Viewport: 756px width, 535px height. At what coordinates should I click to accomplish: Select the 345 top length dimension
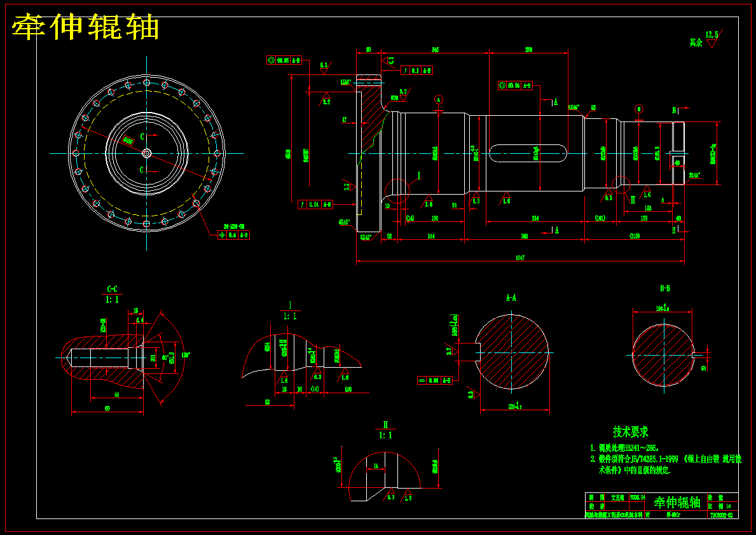pyautogui.click(x=435, y=50)
